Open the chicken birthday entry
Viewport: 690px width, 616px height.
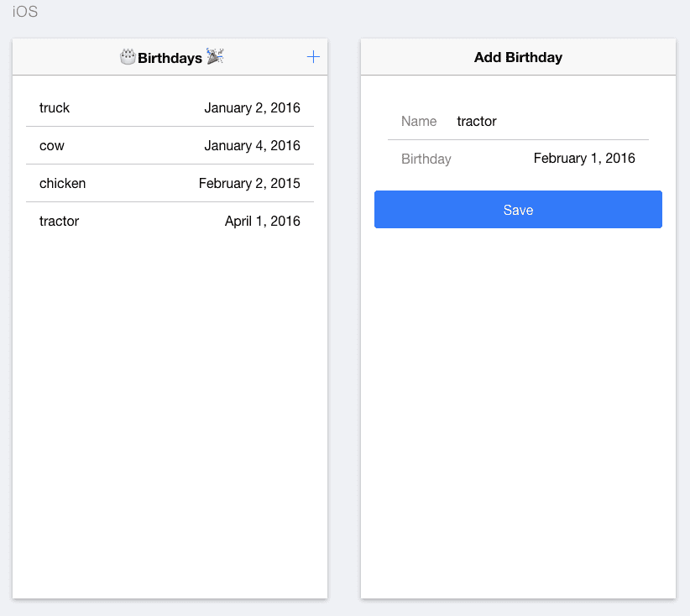(170, 184)
